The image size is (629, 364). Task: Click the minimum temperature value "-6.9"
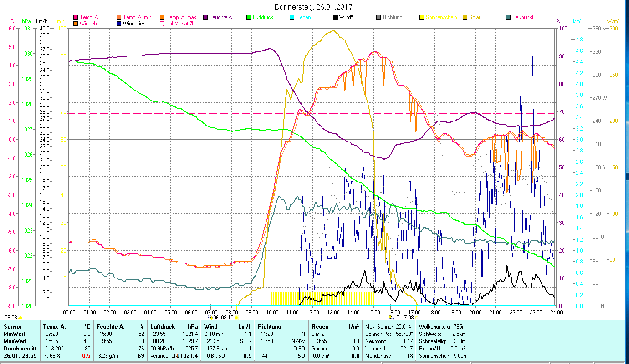coord(86,334)
